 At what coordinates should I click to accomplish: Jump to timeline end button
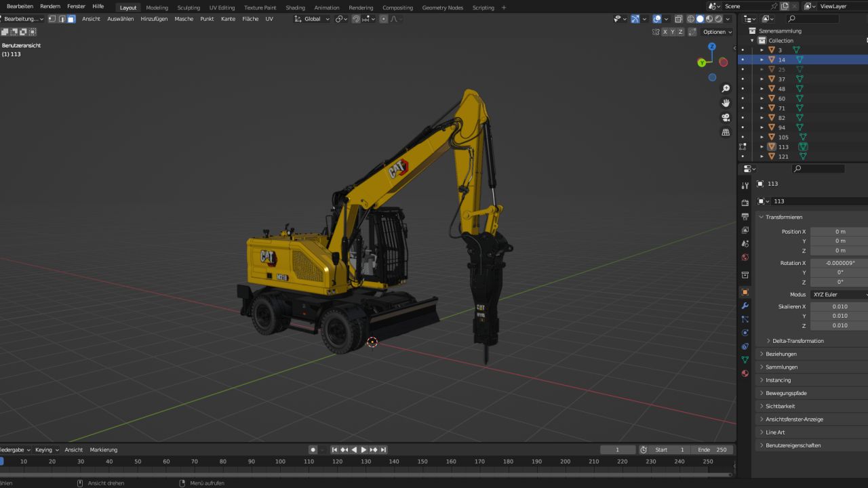click(x=383, y=449)
